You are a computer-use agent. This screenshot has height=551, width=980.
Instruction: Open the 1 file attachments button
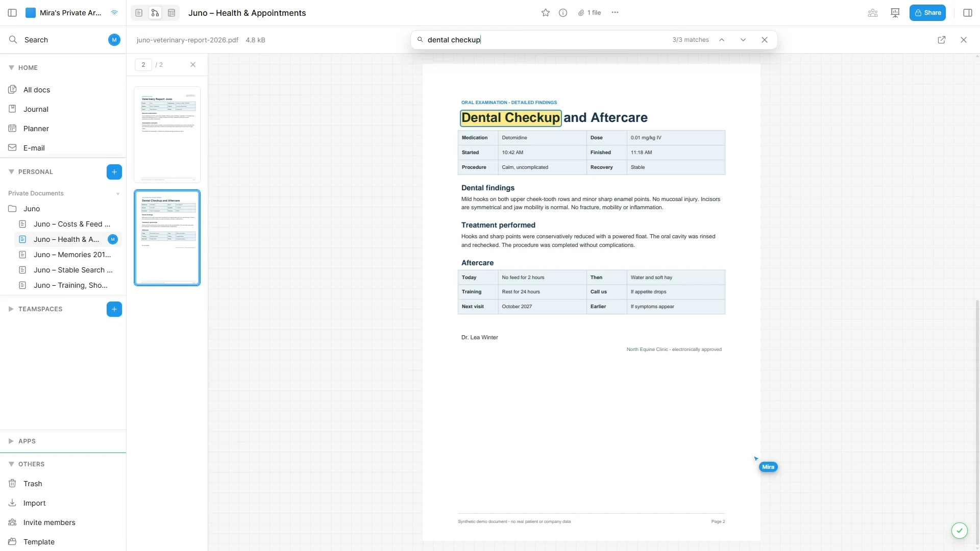coord(590,13)
